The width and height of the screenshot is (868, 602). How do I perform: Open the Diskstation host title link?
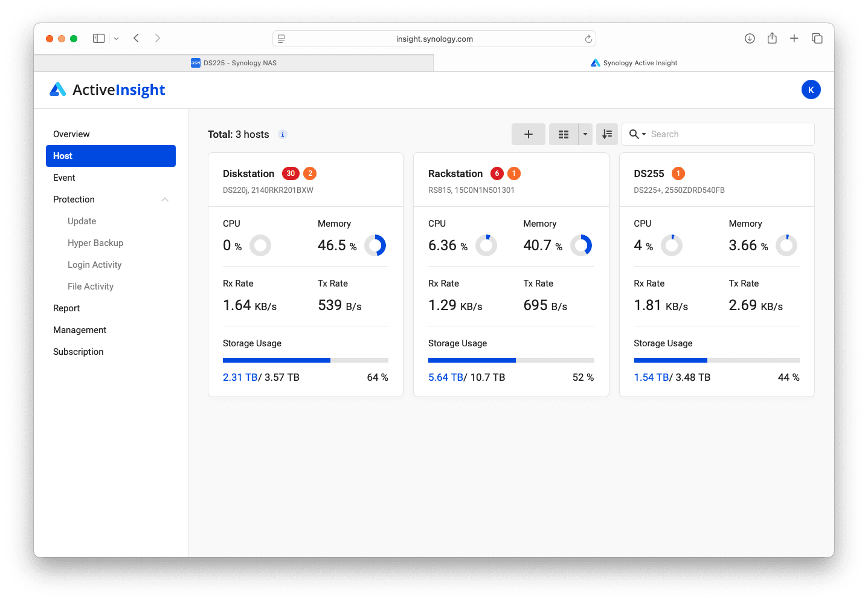(248, 173)
